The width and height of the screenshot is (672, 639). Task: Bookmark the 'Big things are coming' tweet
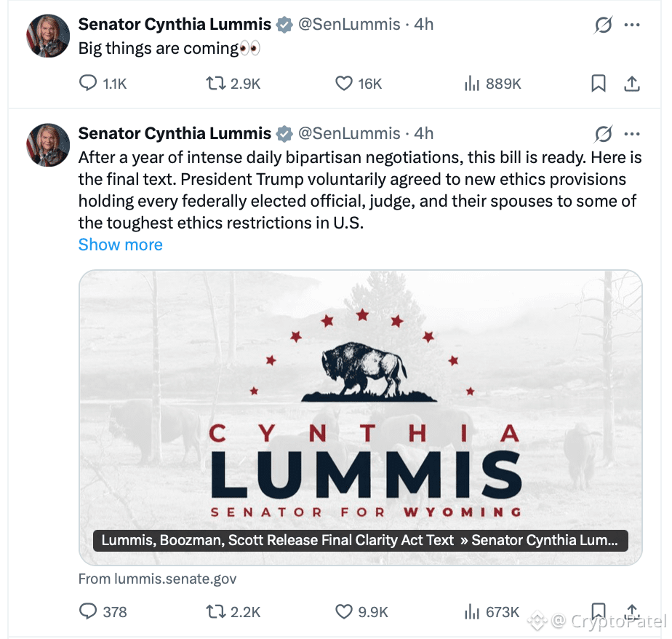click(599, 83)
